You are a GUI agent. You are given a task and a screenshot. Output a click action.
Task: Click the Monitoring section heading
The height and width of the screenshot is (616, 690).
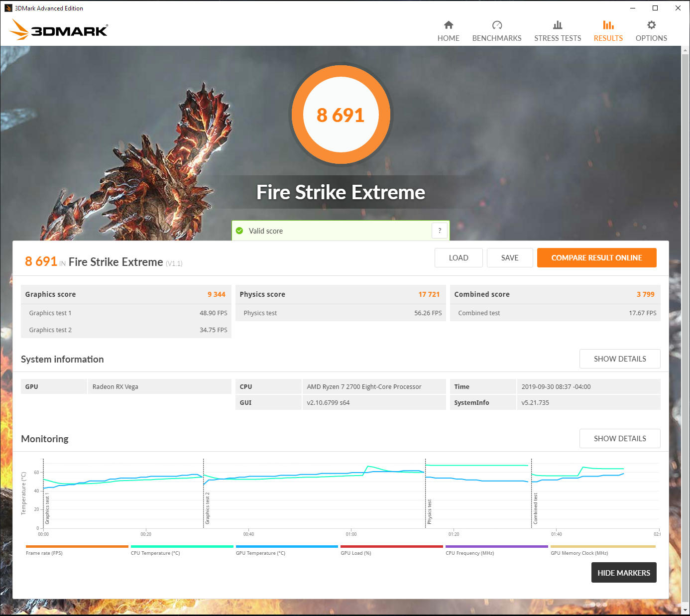[x=45, y=439]
